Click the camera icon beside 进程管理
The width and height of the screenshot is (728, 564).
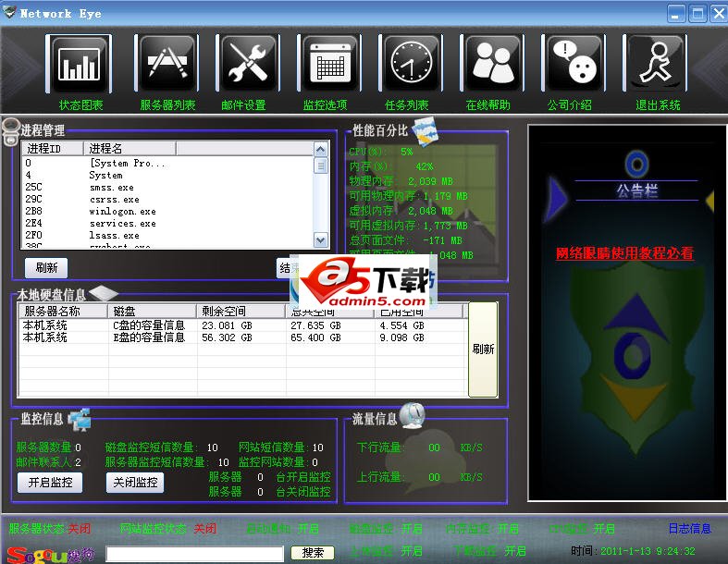click(11, 131)
